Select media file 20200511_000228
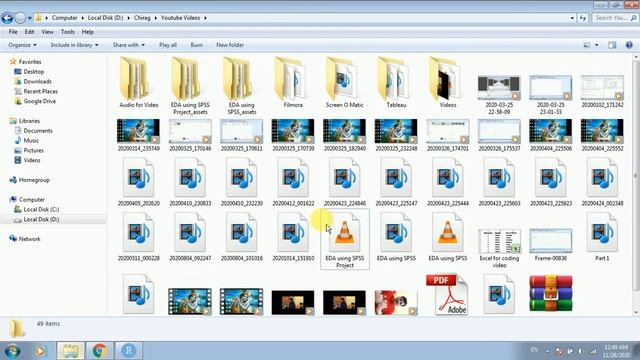Viewport: 640px width, 360px height. (x=138, y=237)
